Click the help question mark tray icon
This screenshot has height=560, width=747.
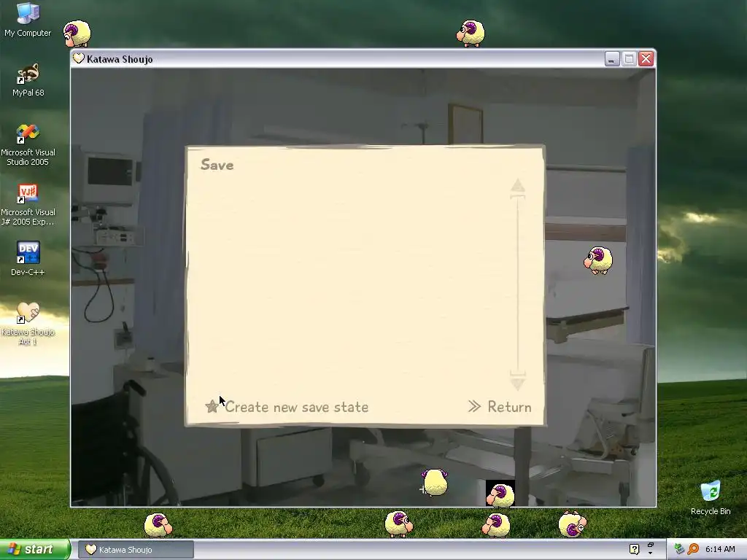(634, 549)
